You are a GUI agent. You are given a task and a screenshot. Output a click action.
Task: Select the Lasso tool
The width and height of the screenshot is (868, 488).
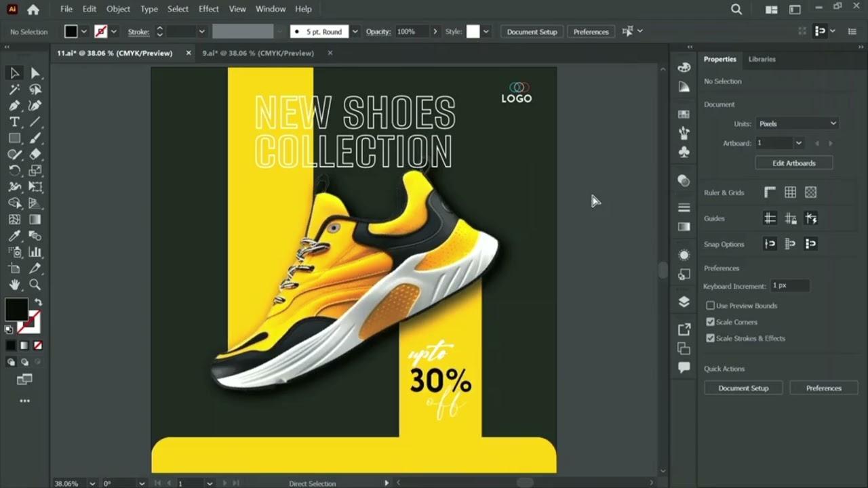pyautogui.click(x=35, y=89)
